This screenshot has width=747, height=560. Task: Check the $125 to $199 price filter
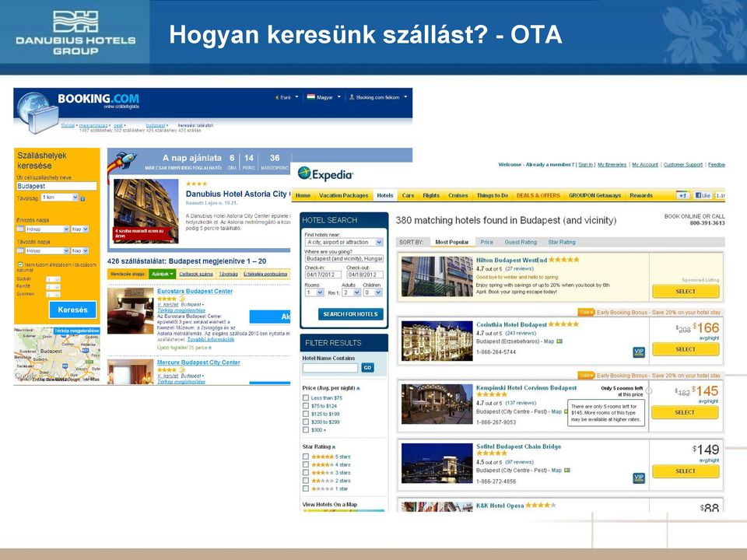click(306, 414)
